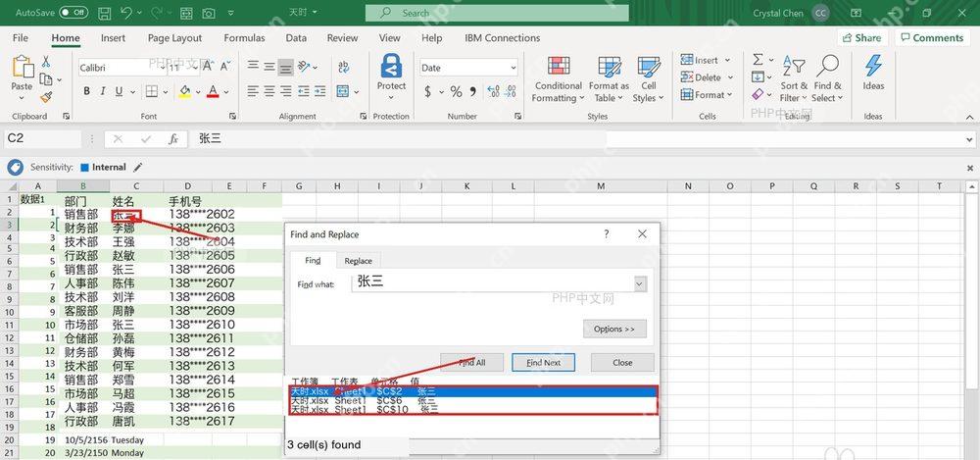This screenshot has height=460, width=980.
Task: Switch to the Formulas tab
Action: click(x=244, y=38)
